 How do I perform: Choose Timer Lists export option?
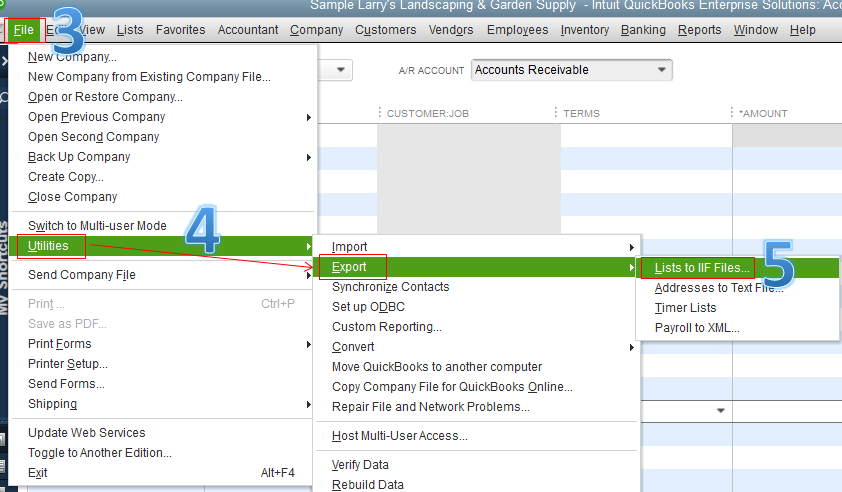click(x=685, y=308)
